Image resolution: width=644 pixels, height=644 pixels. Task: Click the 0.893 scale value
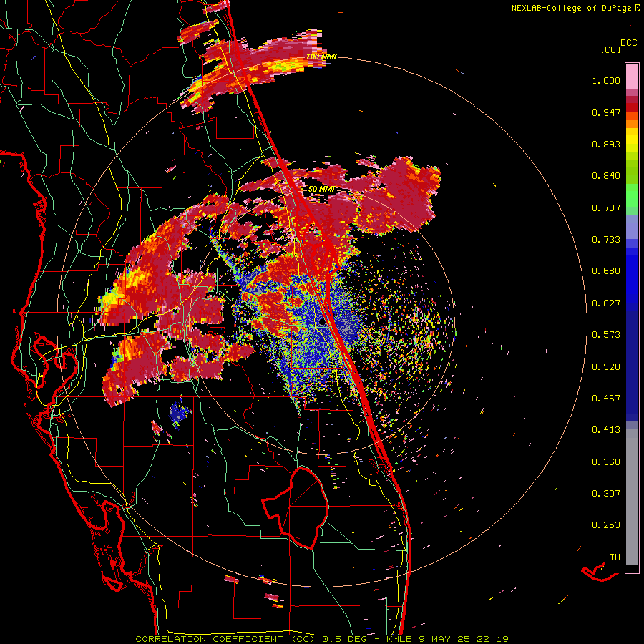click(606, 144)
